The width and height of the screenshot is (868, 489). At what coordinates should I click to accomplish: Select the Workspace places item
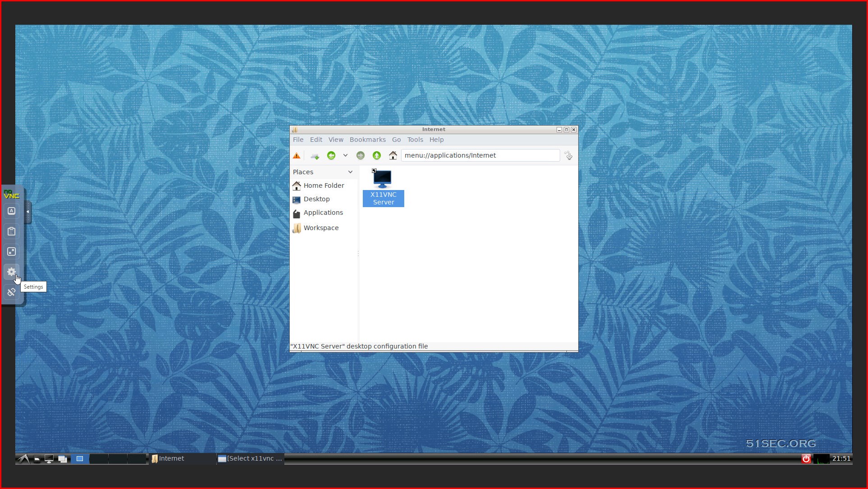click(321, 227)
